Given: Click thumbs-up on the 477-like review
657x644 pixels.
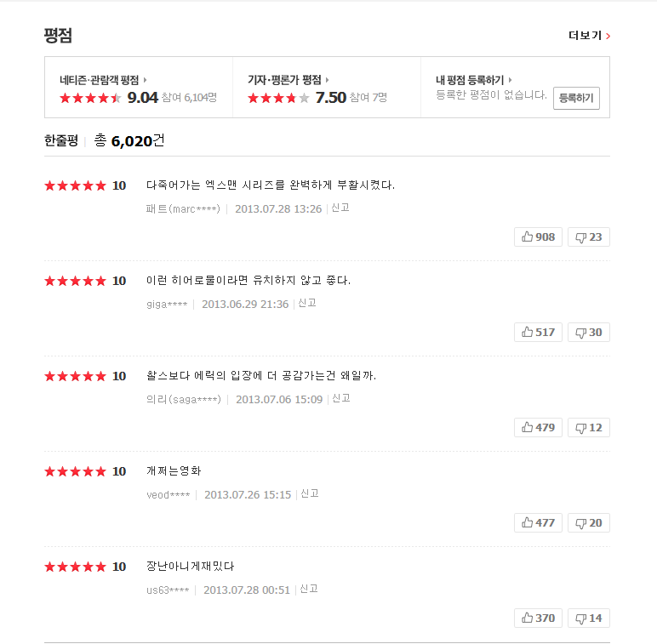Looking at the screenshot, I should coord(538,522).
